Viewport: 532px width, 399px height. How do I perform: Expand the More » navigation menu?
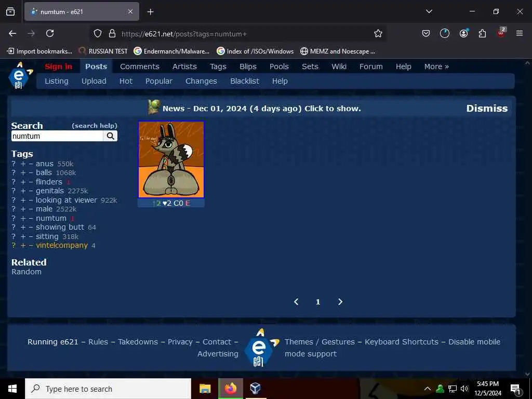436,66
